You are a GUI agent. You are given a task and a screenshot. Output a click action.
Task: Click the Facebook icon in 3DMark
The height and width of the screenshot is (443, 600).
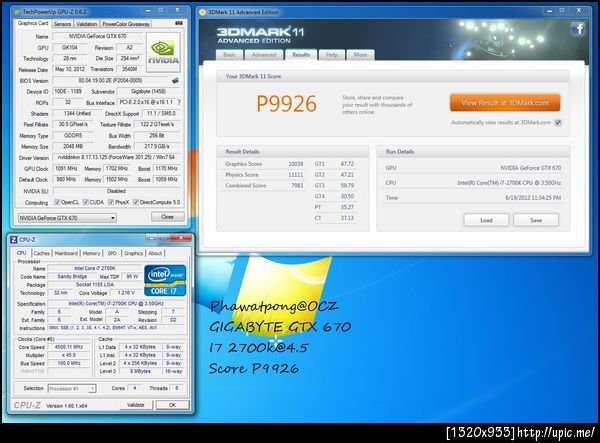[578, 29]
